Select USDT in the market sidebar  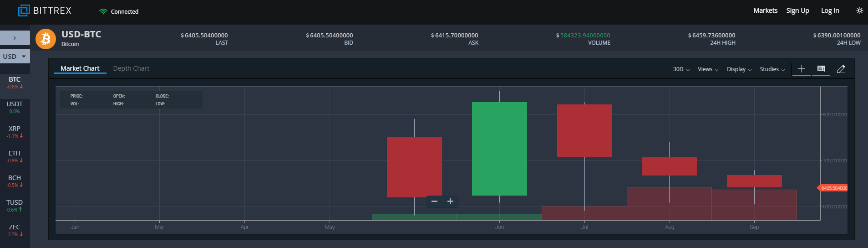point(15,107)
